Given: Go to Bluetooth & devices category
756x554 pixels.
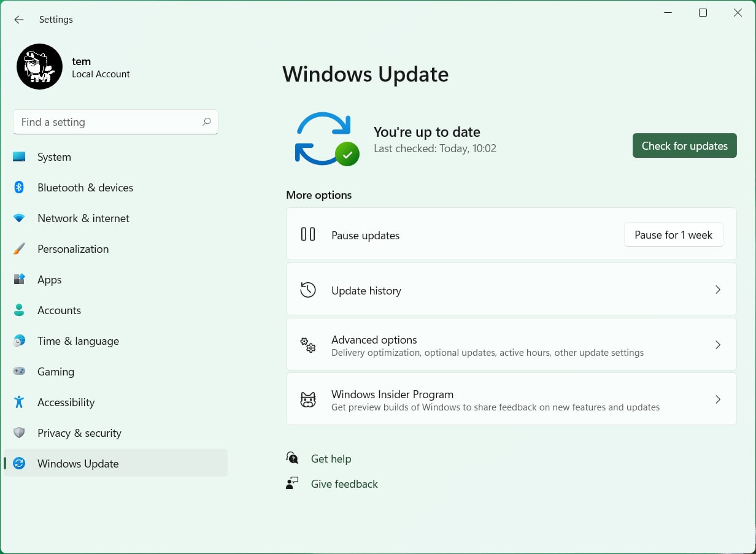Looking at the screenshot, I should (x=115, y=188).
